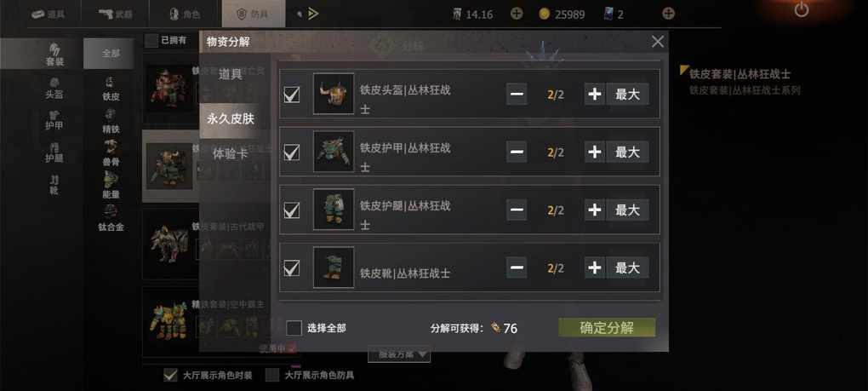The height and width of the screenshot is (391, 868).
Task: Uncheck the 铁皮靴 item checkbox
Action: click(292, 268)
